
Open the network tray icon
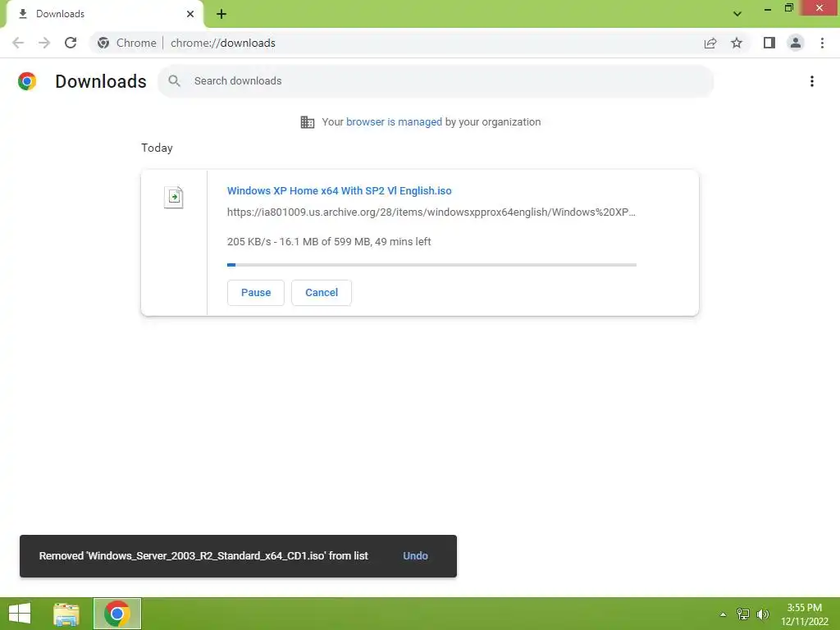point(743,614)
